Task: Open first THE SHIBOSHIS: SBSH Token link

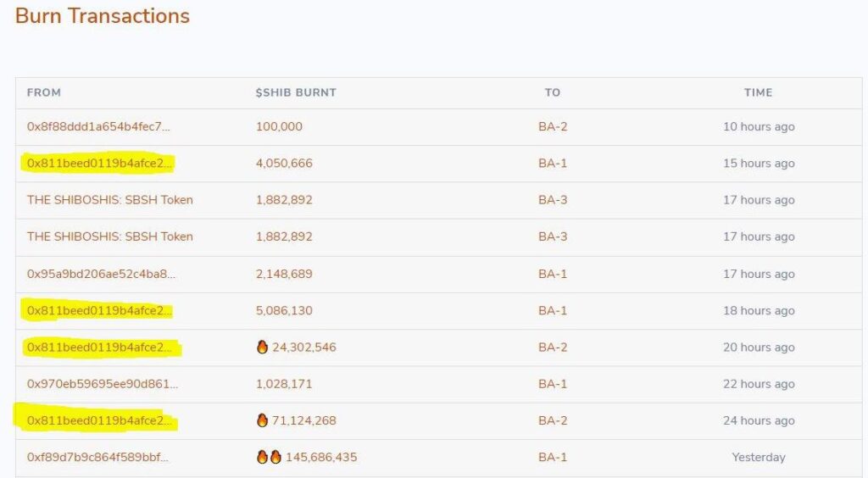Action: pos(109,200)
